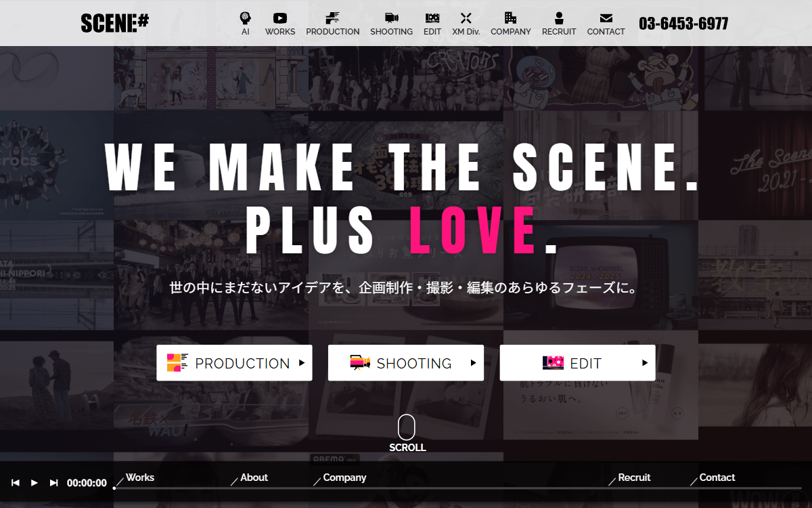Open the PRODUCTION menu label
The image size is (812, 508).
[333, 32]
